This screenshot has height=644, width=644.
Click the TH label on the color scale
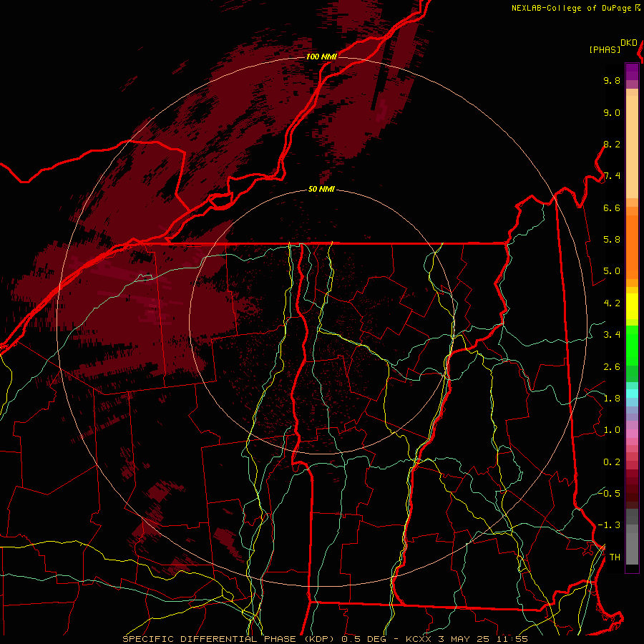pos(615,557)
